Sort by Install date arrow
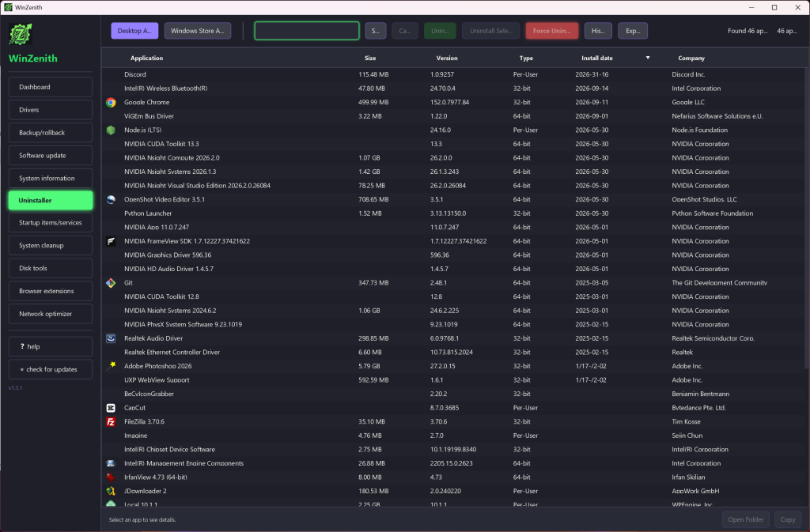Image resolution: width=810 pixels, height=532 pixels. [648, 58]
